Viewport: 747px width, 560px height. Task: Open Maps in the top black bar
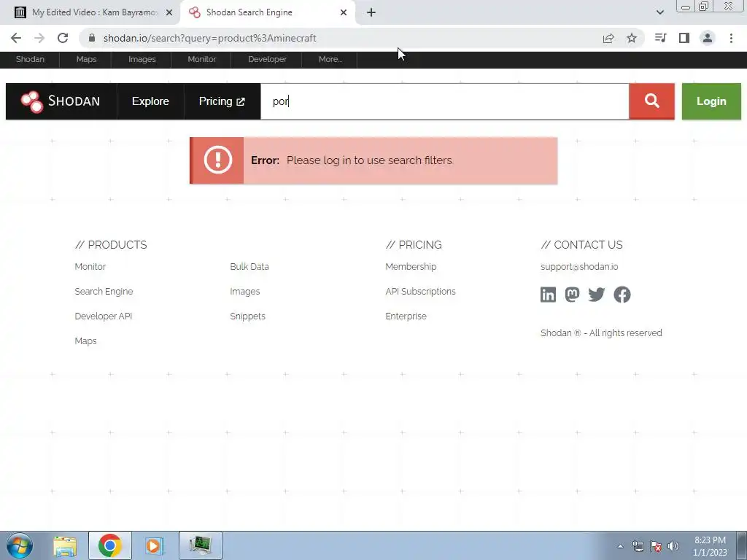86,60
